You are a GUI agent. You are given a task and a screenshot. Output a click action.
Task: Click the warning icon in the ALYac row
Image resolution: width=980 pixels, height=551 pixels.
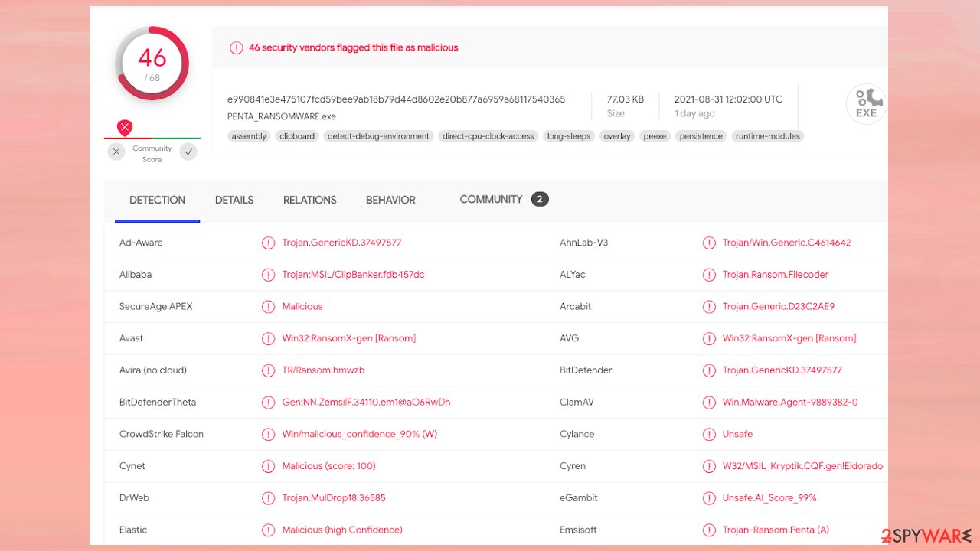[709, 275]
